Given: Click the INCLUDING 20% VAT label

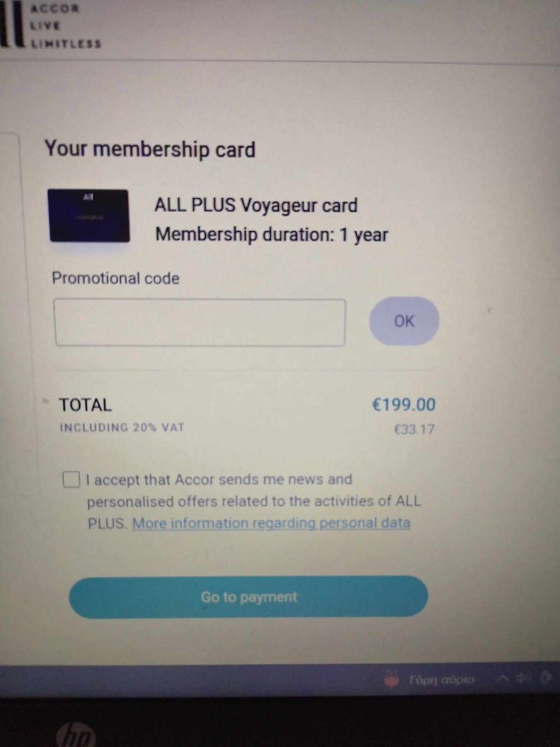Looking at the screenshot, I should [121, 428].
